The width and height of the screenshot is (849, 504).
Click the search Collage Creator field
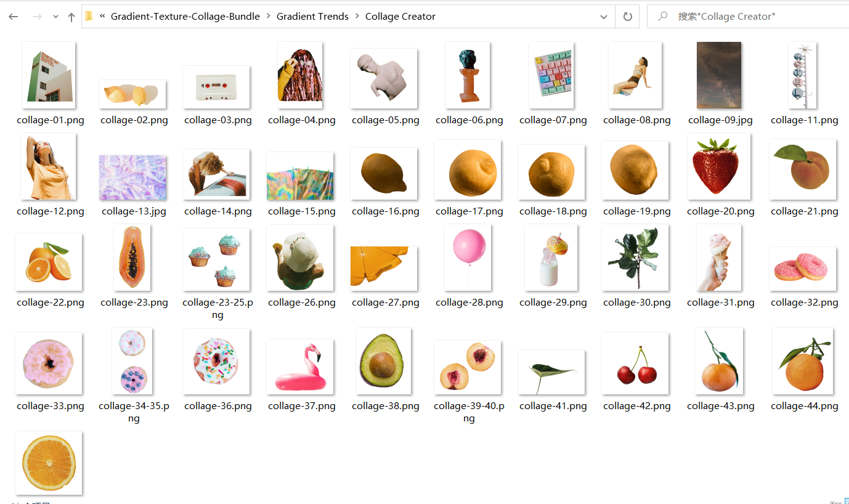point(749,17)
